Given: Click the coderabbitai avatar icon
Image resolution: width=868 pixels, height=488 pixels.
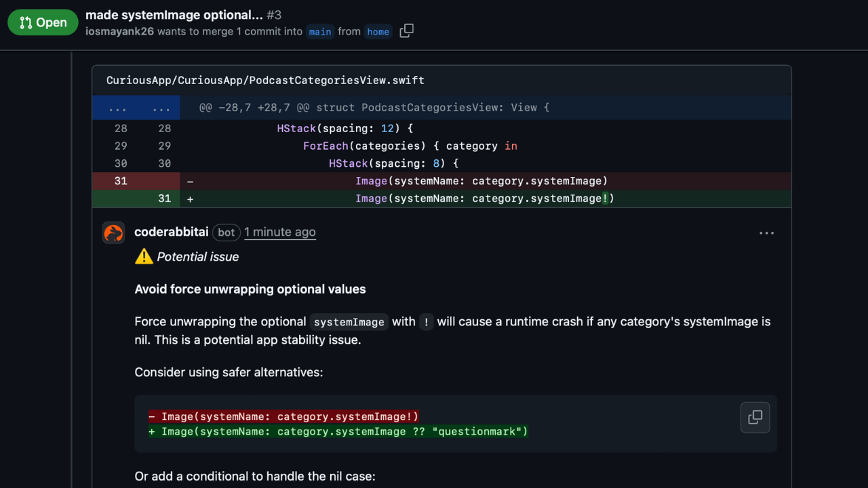Looking at the screenshot, I should 114,233.
